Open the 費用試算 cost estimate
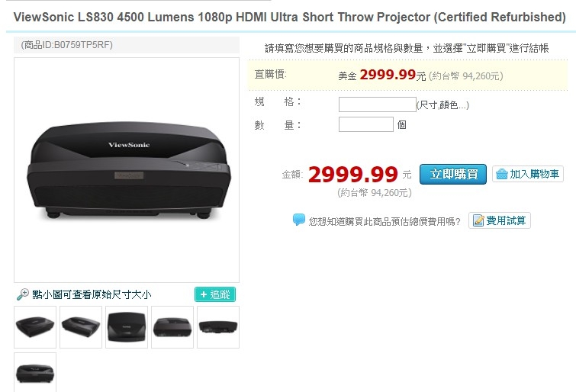 click(x=499, y=220)
